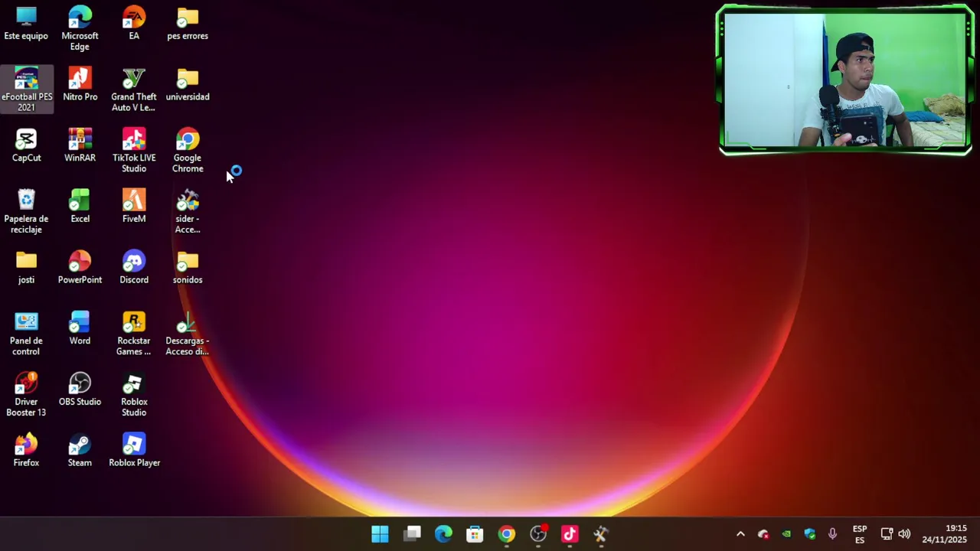Open the hammer-and-wrench taskbar app
The height and width of the screenshot is (551, 980).
[601, 534]
